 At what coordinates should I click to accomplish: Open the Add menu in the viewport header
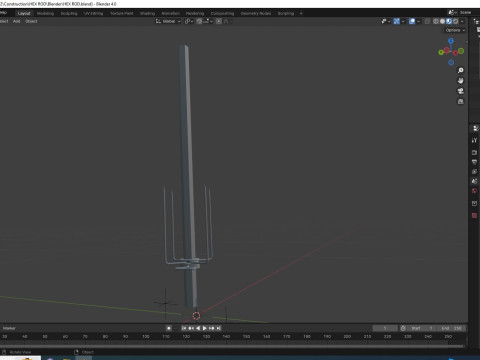point(17,21)
